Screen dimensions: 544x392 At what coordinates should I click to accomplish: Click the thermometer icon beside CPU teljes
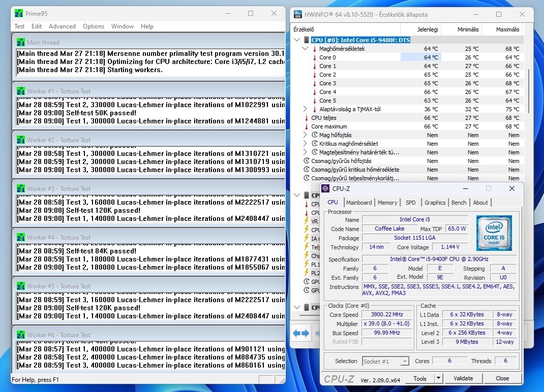[x=307, y=118]
